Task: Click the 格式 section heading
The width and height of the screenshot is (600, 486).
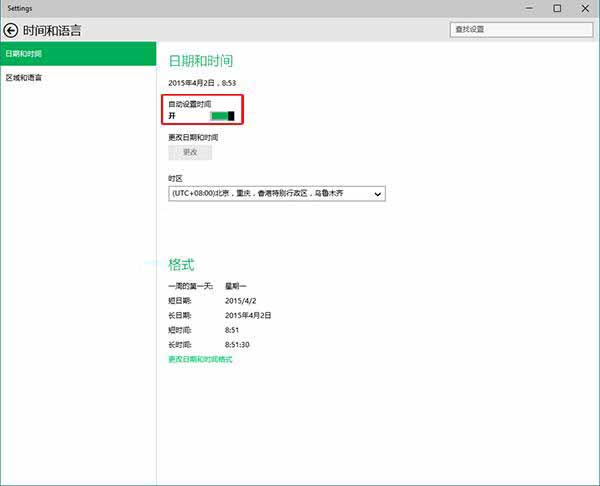Action: [181, 264]
